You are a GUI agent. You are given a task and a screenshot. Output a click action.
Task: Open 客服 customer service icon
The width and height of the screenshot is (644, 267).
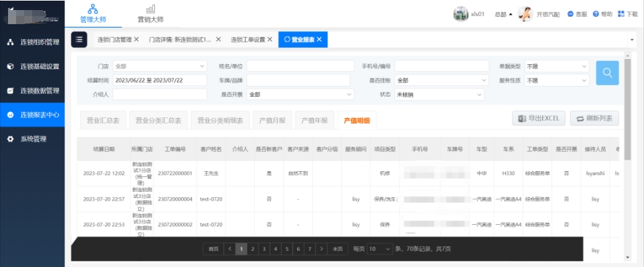570,14
